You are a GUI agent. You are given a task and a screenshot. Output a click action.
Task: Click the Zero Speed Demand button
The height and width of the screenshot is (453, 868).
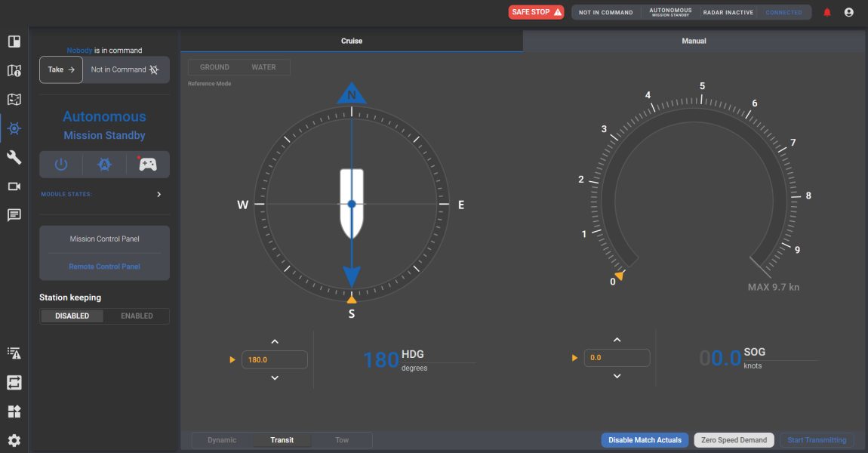click(x=734, y=440)
